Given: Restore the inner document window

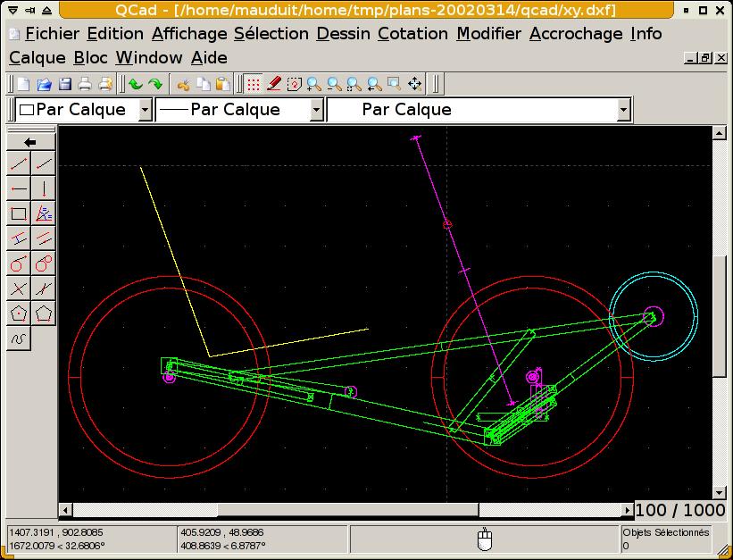Looking at the screenshot, I should point(705,58).
